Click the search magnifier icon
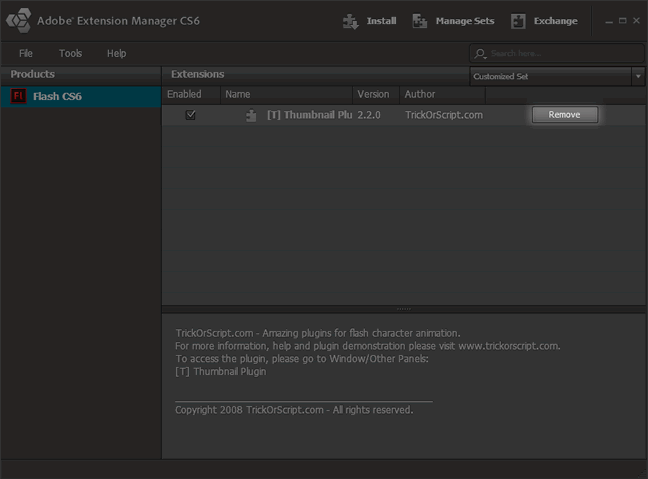 [x=480, y=54]
